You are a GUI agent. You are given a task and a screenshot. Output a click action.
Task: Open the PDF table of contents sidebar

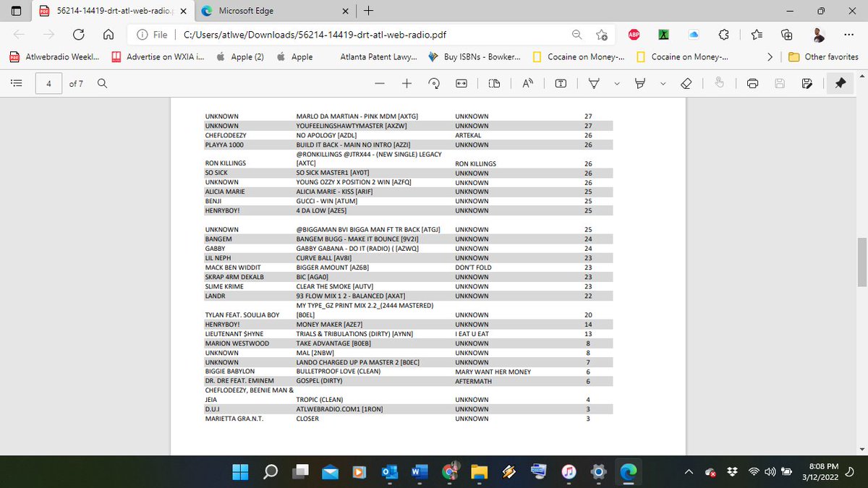tap(15, 84)
